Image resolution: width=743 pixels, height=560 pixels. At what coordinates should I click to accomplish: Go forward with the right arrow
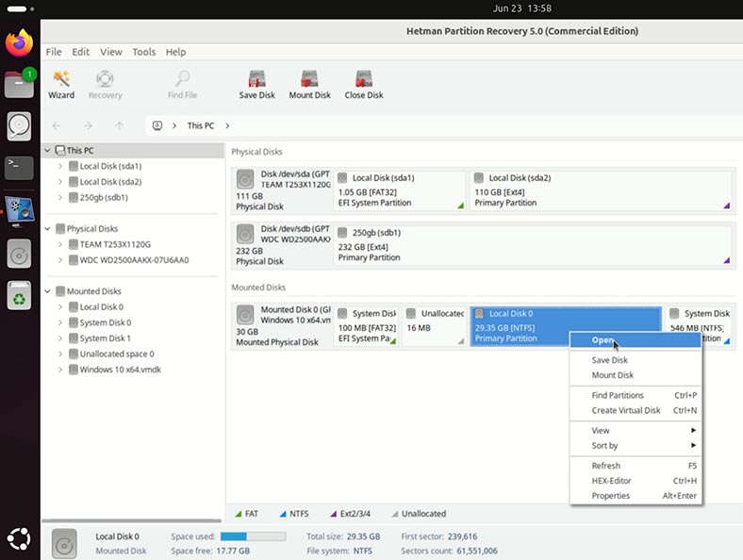(88, 125)
